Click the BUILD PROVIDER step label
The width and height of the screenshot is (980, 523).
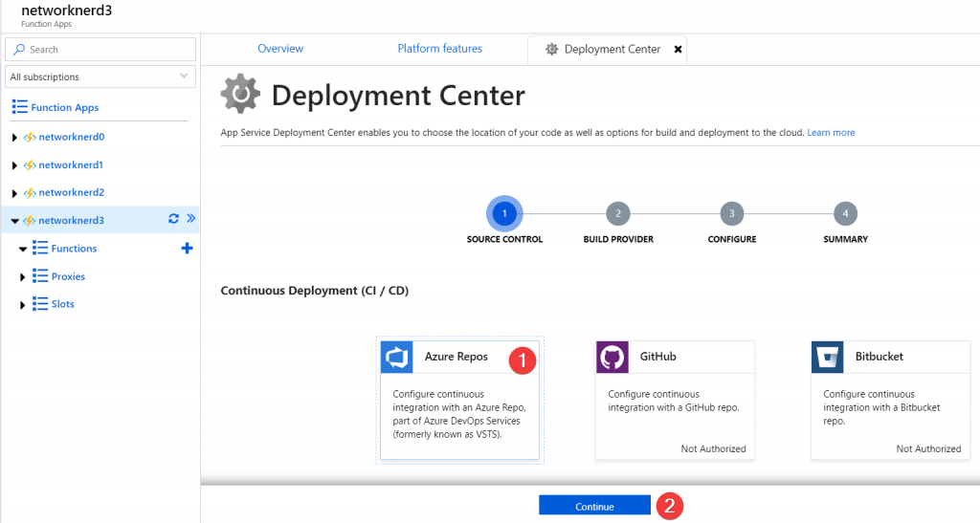pyautogui.click(x=618, y=239)
